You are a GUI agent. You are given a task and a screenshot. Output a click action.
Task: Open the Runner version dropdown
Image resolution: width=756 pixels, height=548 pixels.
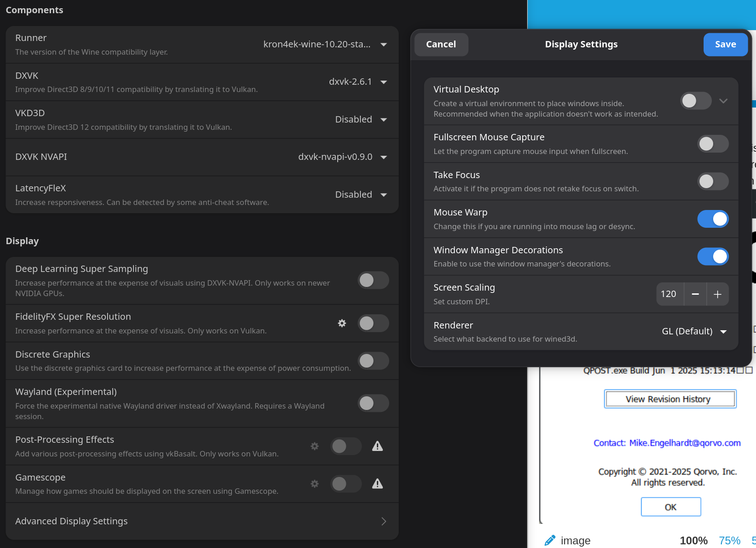point(325,44)
